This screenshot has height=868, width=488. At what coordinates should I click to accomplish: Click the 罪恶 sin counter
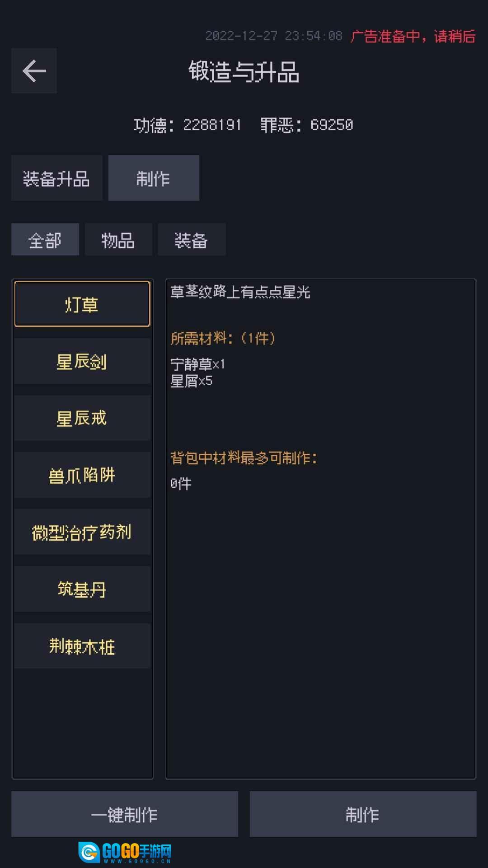(x=306, y=125)
